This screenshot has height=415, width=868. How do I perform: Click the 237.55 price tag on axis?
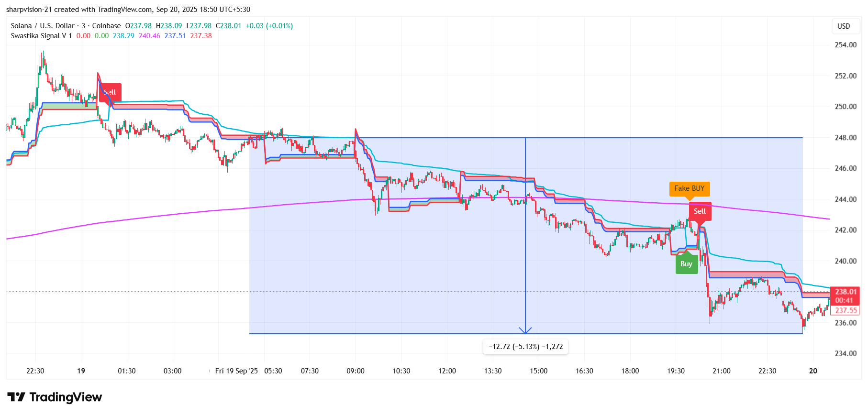[x=846, y=310]
